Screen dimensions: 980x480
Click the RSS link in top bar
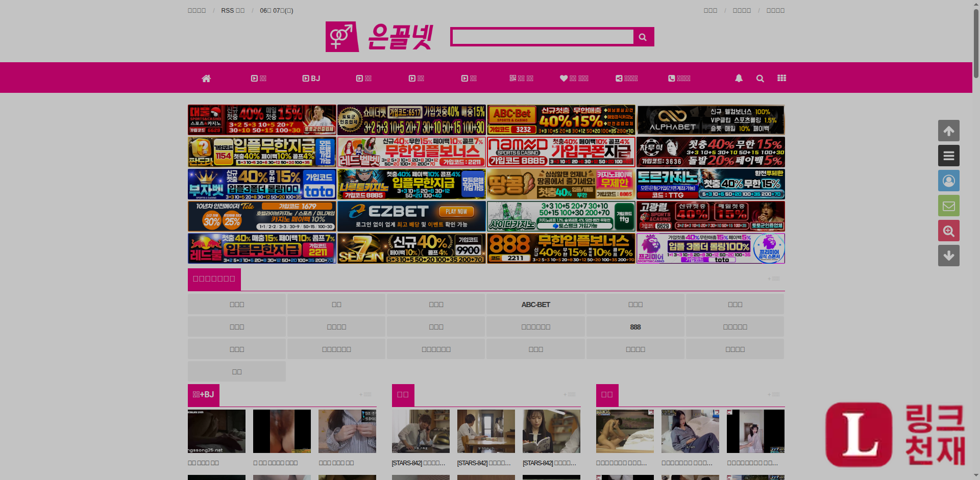[x=233, y=10]
